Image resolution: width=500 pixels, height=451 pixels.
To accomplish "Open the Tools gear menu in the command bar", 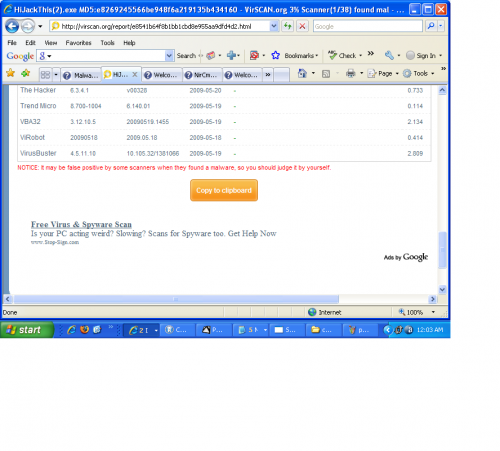I will [x=418, y=73].
